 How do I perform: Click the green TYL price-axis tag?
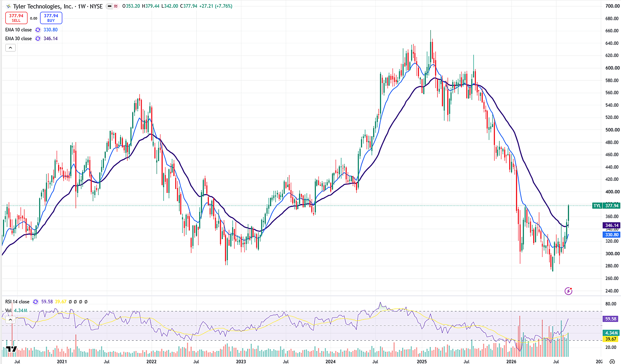[x=597, y=205]
